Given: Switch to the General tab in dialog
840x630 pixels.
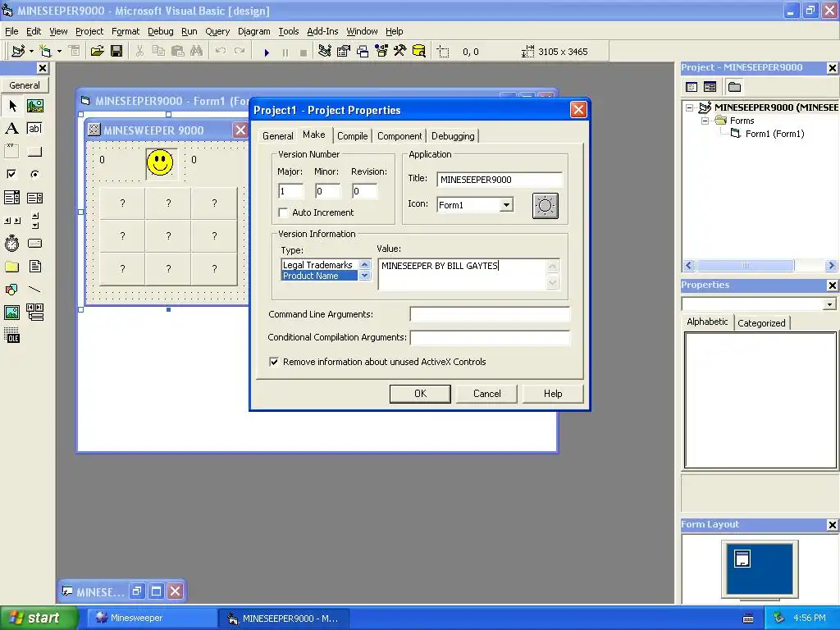Looking at the screenshot, I should click(x=277, y=136).
